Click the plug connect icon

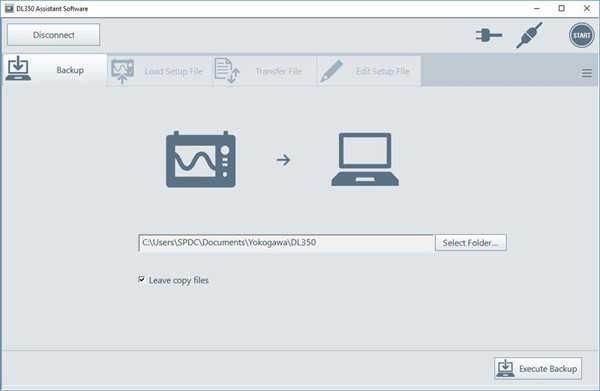tap(489, 36)
